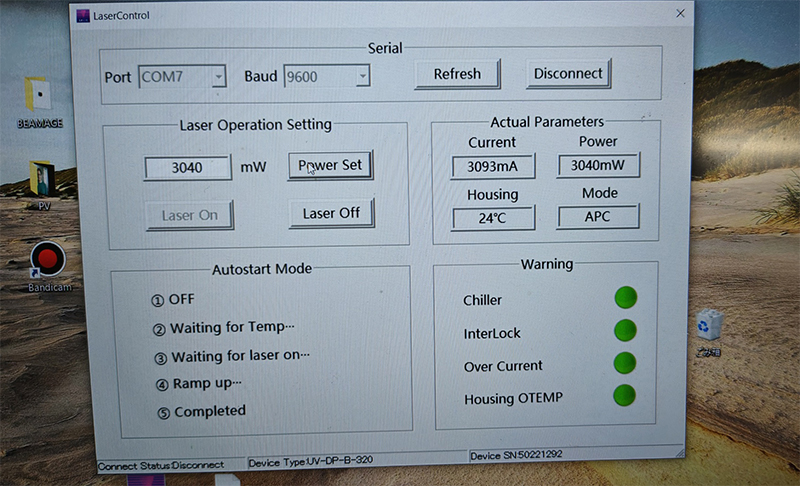Click the 3093mA current readout box
Screen dimensions: 800x486
pyautogui.click(x=492, y=166)
